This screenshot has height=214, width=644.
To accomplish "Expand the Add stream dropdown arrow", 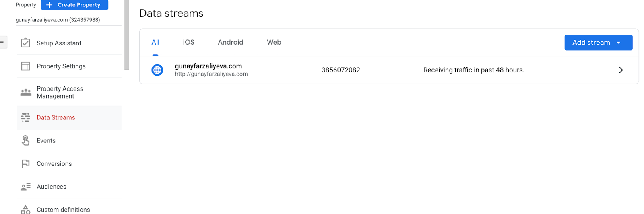I will (x=619, y=43).
